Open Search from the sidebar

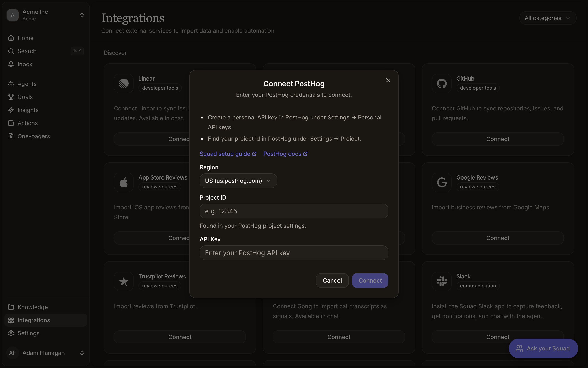46,51
